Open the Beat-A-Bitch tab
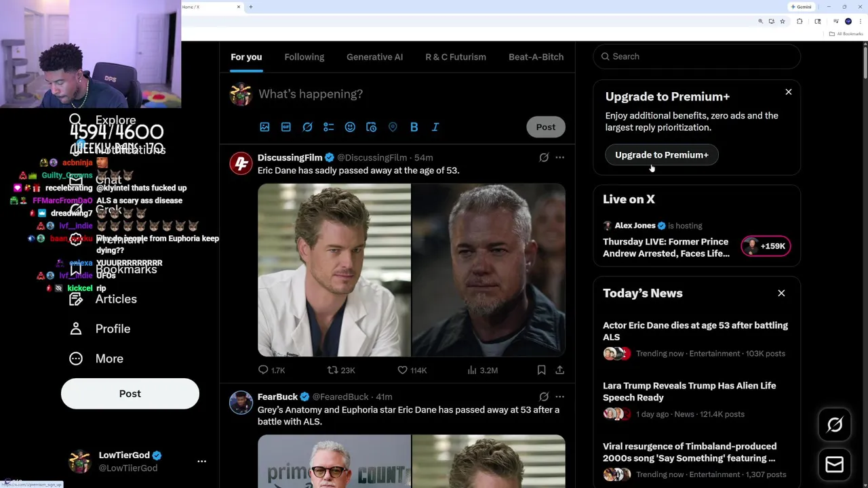 pyautogui.click(x=536, y=57)
